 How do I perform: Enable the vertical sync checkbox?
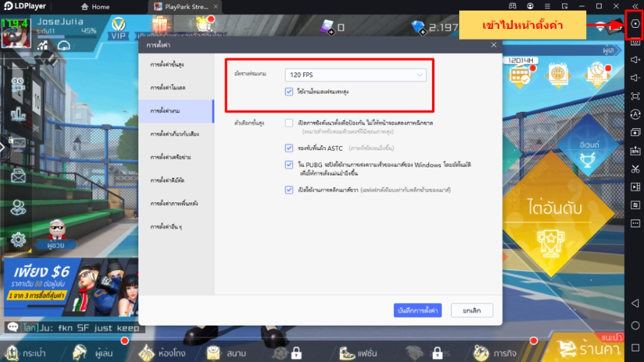pyautogui.click(x=289, y=123)
